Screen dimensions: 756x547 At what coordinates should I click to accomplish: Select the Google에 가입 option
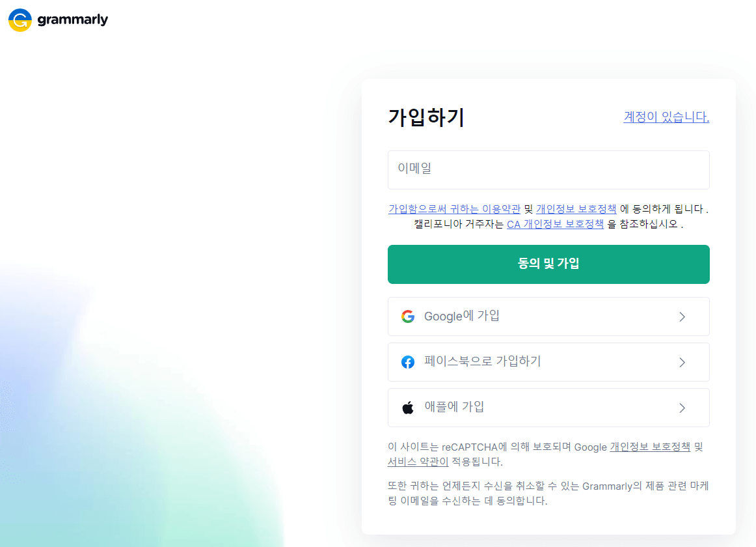pos(548,316)
